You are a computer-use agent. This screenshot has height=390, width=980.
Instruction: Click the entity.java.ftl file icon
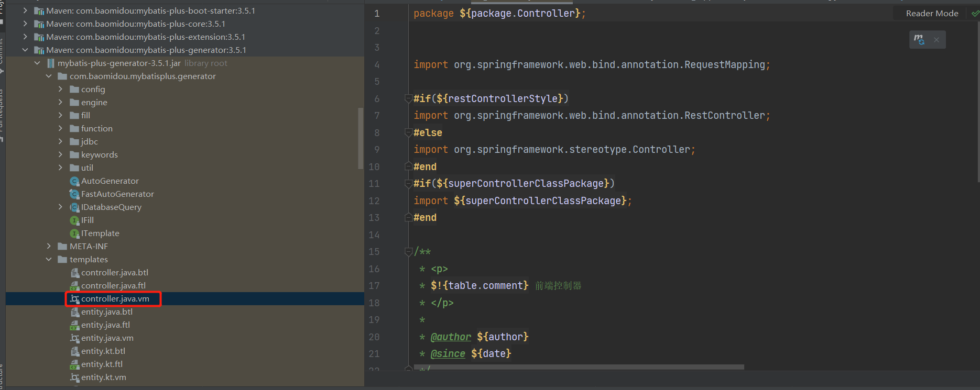tap(74, 325)
